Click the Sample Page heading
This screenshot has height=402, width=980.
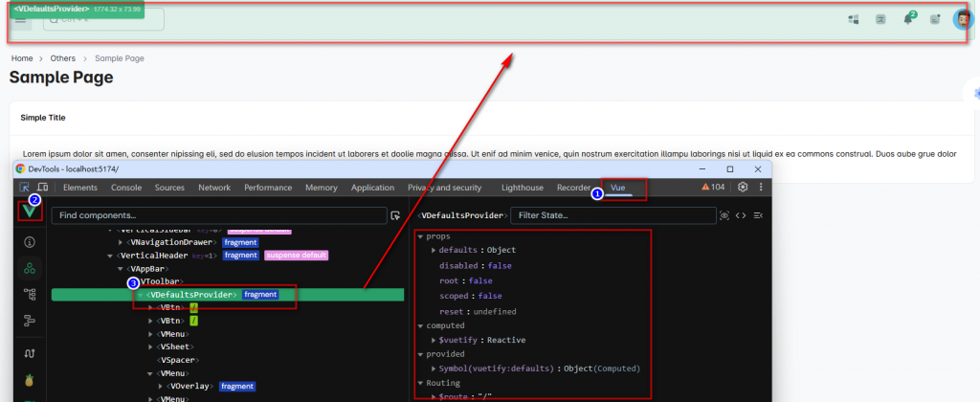click(61, 78)
